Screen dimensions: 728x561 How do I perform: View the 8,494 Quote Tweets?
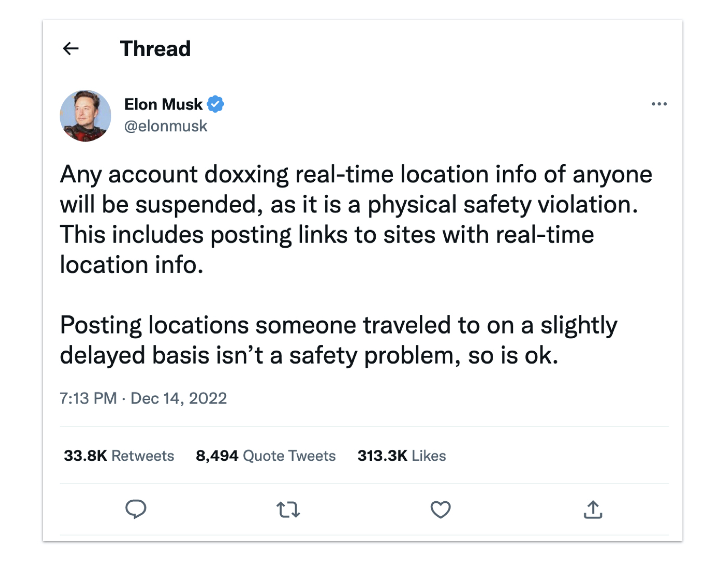[x=265, y=456]
